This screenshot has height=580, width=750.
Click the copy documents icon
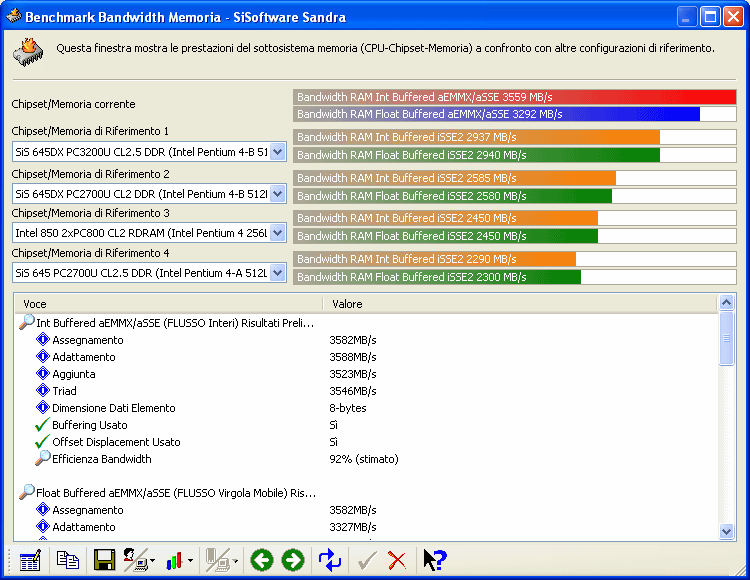coord(67,559)
